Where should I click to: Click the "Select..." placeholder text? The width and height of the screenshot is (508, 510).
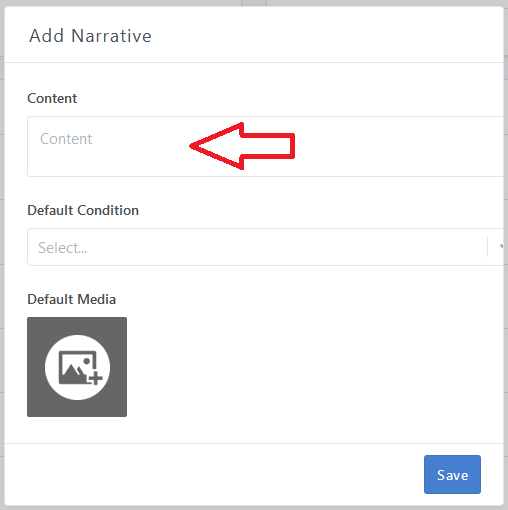coord(63,248)
